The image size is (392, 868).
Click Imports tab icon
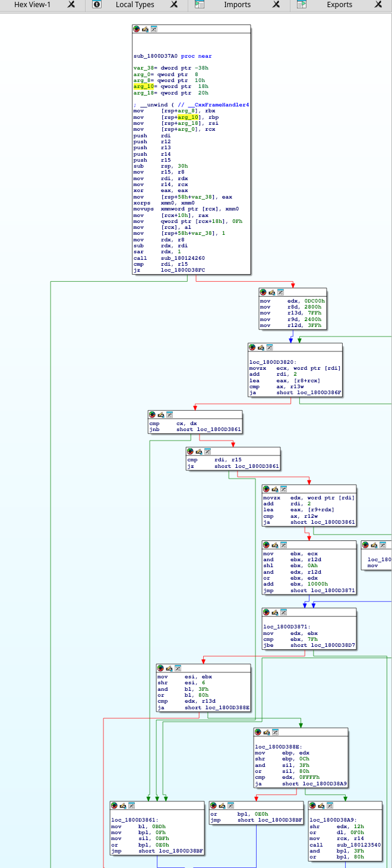coord(200,5)
